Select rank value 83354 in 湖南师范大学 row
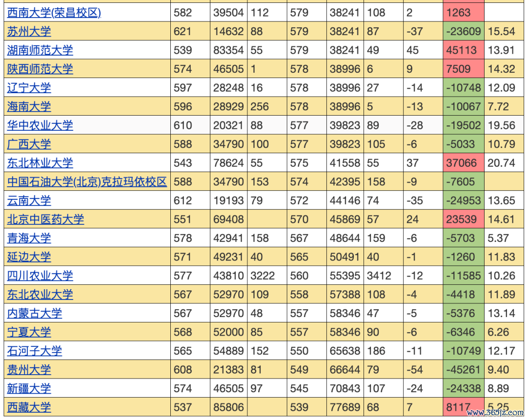Viewport: 527px width, 420px height. click(228, 50)
